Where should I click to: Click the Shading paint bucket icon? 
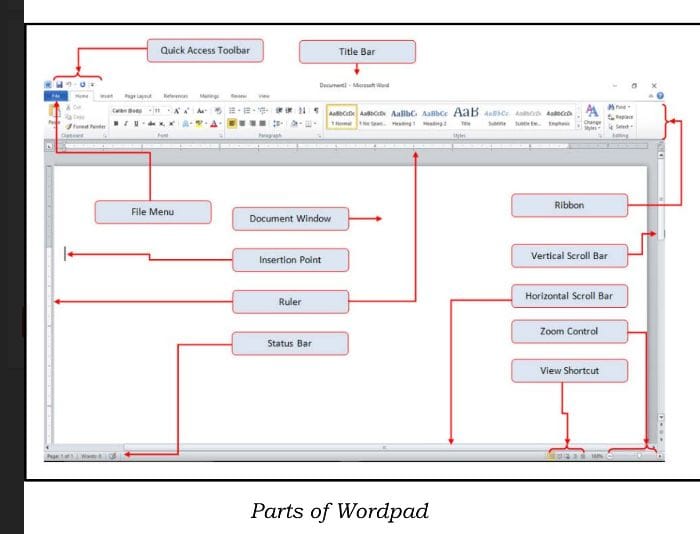pos(294,124)
